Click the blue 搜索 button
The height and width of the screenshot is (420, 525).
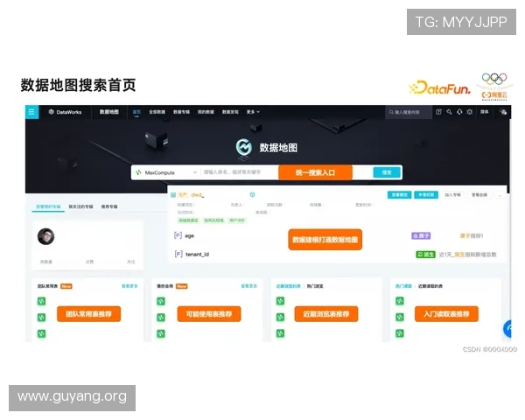click(387, 172)
